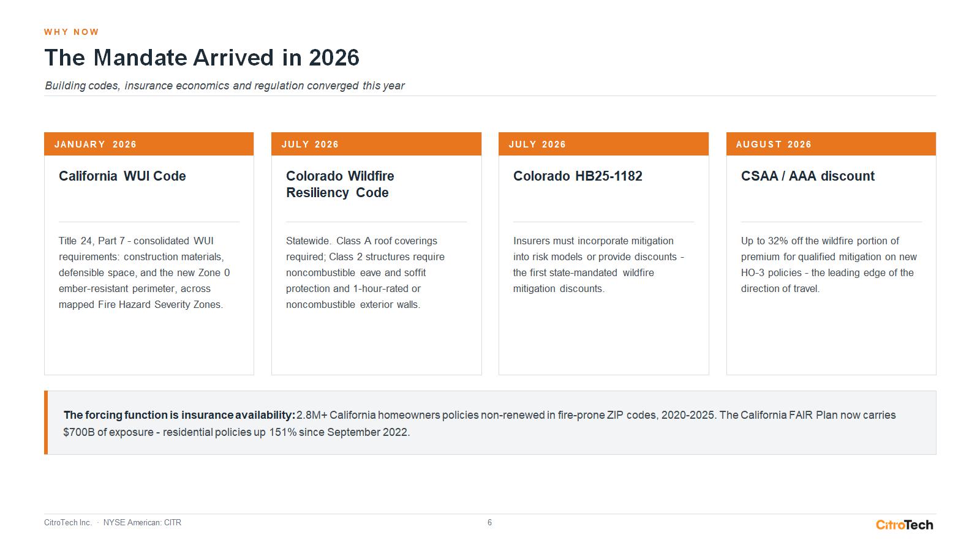Click the forcing function callout box
Screen dimensions: 980x551
point(490,422)
